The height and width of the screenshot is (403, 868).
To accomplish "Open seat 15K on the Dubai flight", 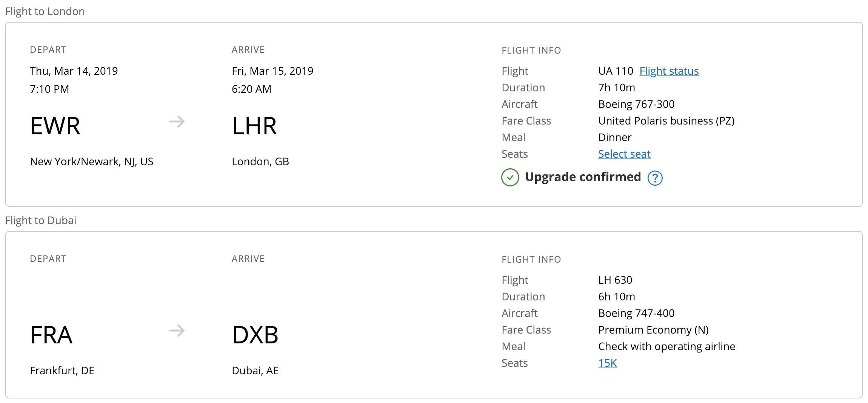I will click(x=607, y=363).
